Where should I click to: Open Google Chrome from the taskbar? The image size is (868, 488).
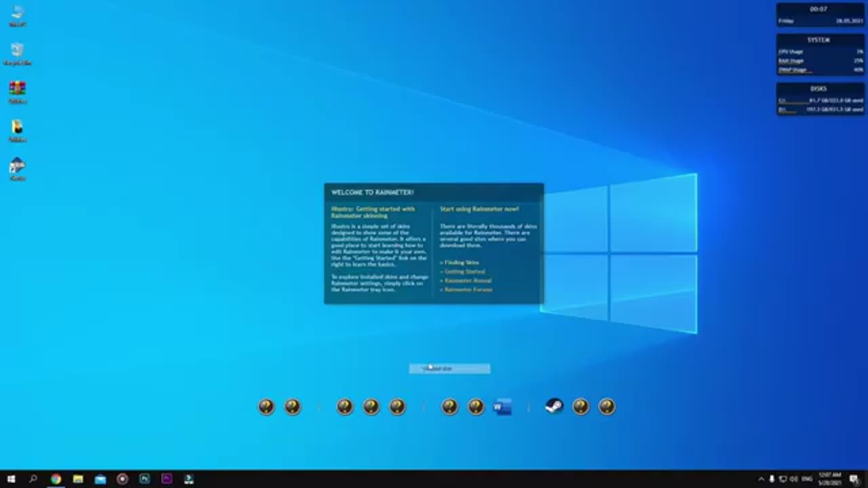pos(56,479)
